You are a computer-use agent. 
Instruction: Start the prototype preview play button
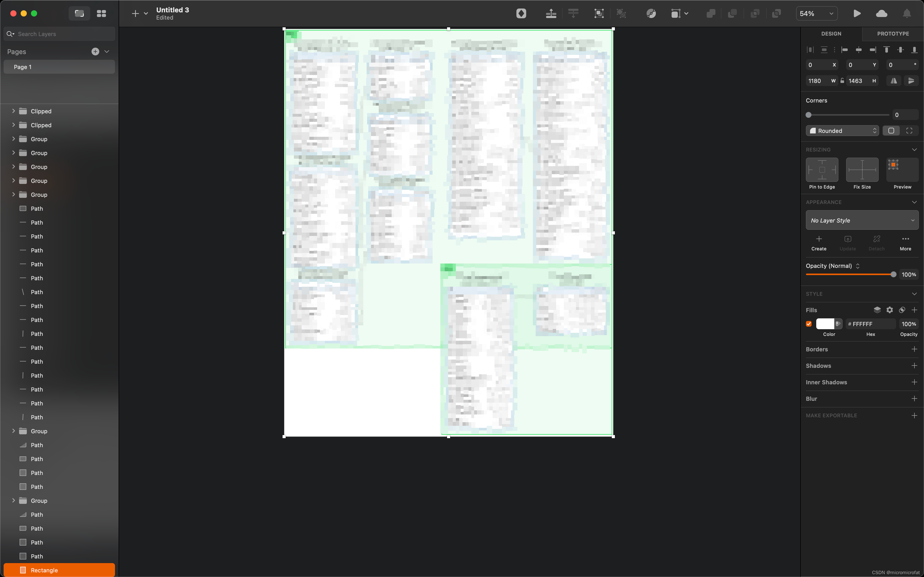click(x=857, y=13)
